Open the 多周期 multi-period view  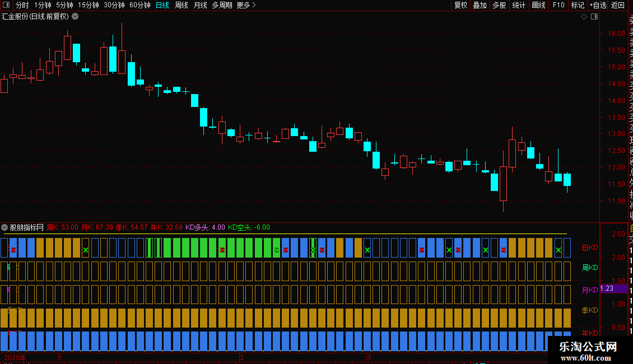222,5
